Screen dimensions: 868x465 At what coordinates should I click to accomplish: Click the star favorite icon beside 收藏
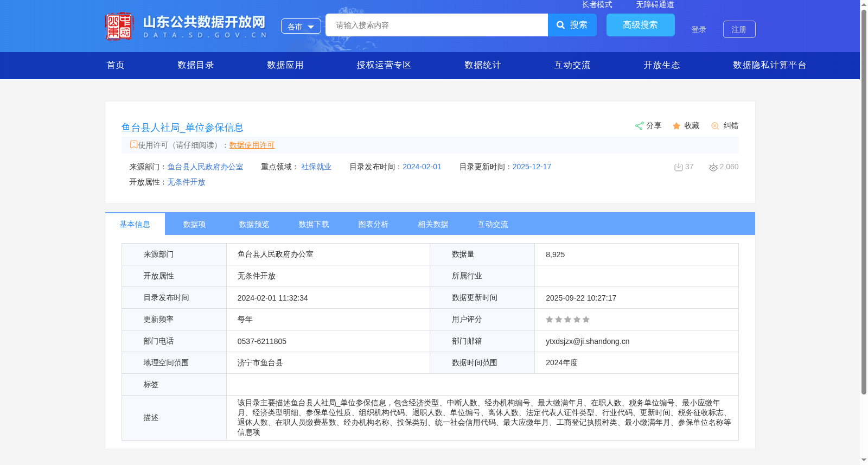tap(676, 126)
